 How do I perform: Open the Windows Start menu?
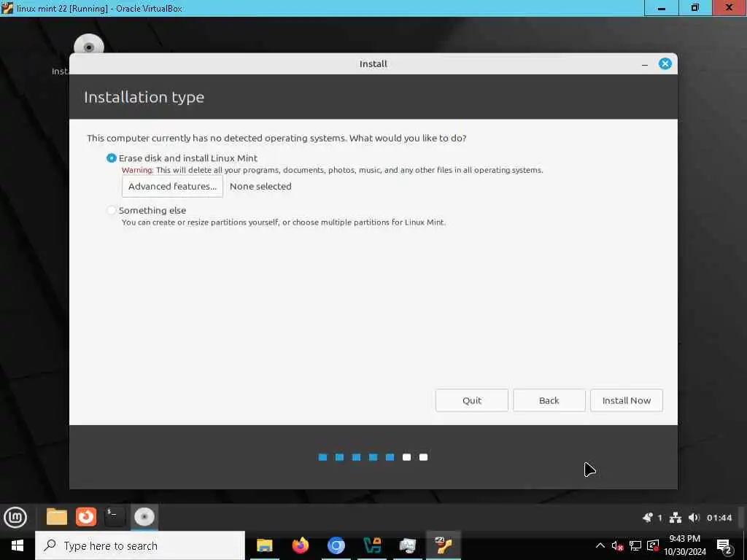[18, 545]
